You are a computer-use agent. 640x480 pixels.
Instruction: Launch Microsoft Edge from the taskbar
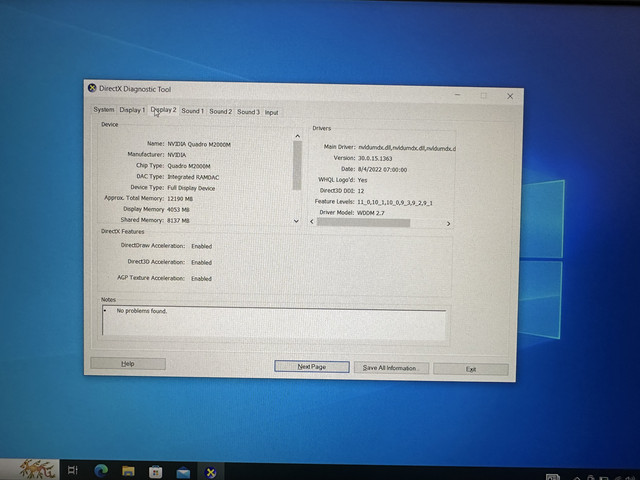coord(101,471)
